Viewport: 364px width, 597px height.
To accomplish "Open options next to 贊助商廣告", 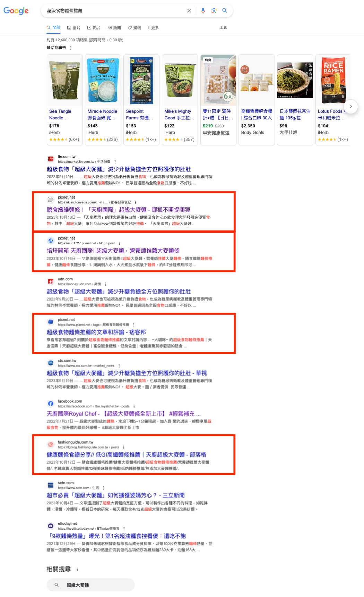I will pos(71,48).
